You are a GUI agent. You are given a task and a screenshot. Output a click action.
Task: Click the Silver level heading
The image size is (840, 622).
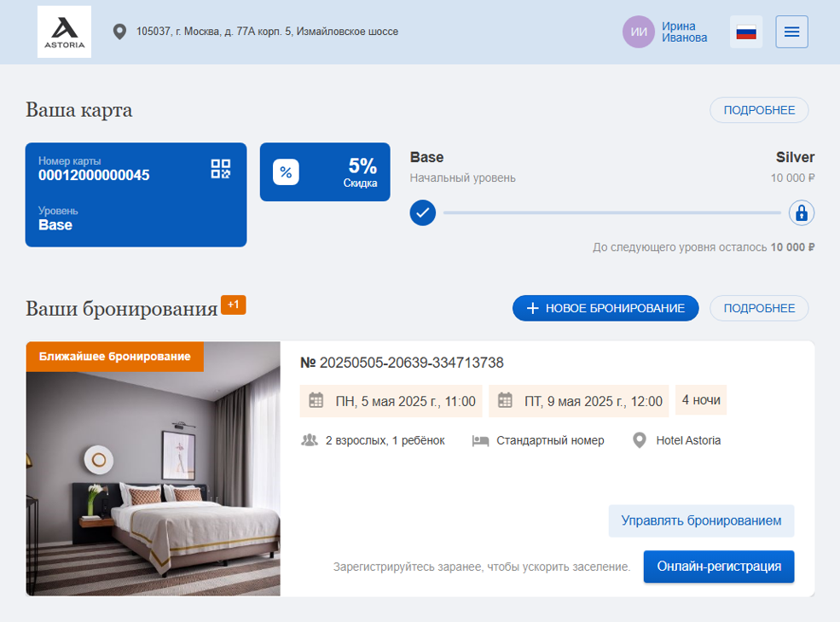click(x=795, y=157)
